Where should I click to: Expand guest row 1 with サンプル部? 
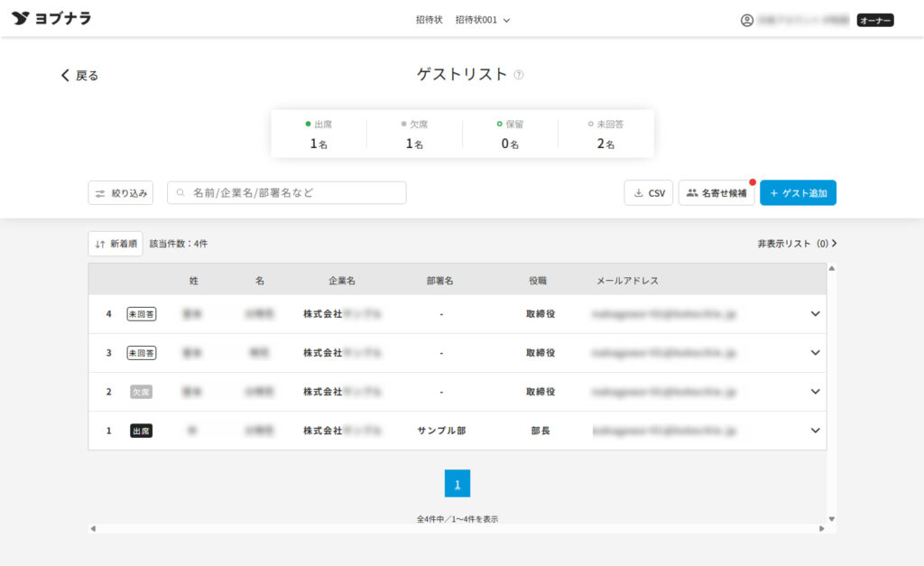point(815,431)
